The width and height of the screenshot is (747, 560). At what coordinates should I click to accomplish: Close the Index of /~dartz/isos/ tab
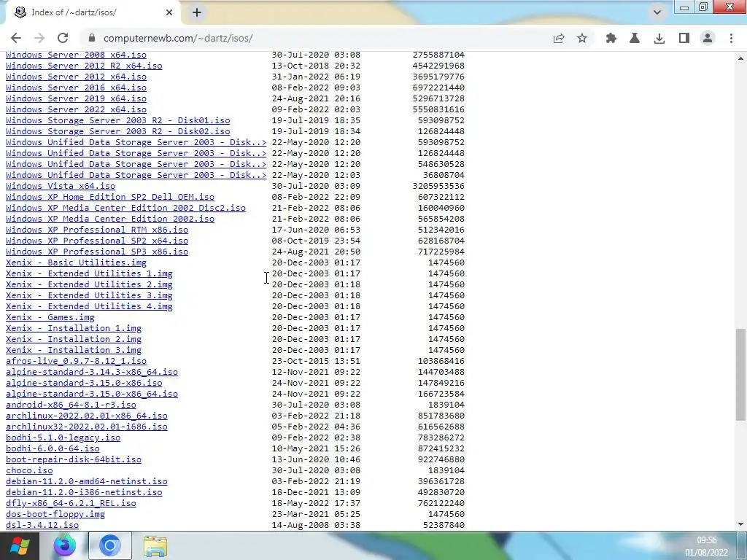pos(169,12)
